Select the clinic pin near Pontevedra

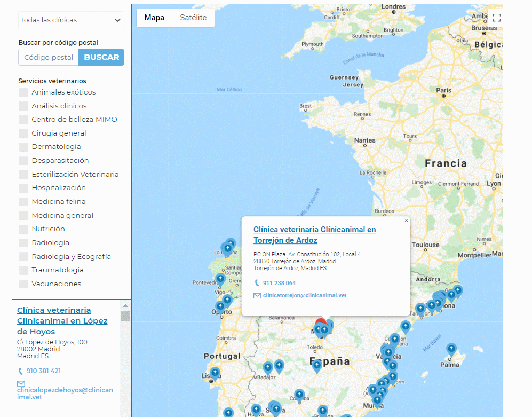tap(220, 279)
